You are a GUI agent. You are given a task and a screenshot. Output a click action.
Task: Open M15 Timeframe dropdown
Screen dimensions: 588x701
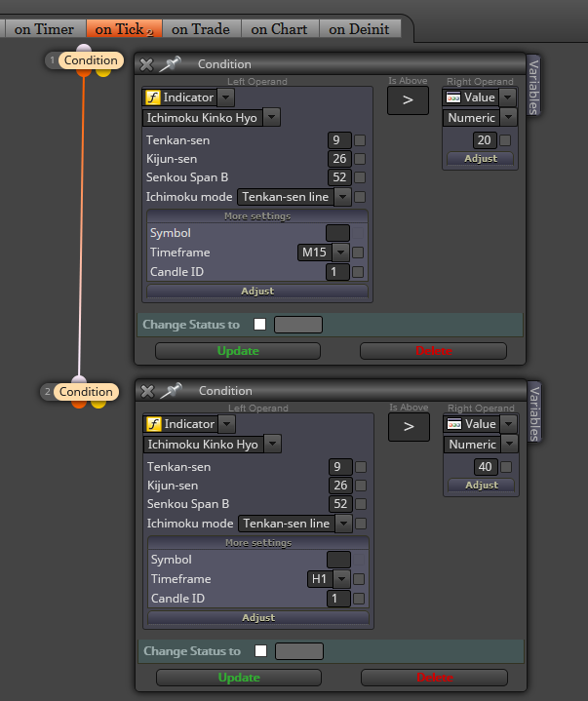click(340, 253)
